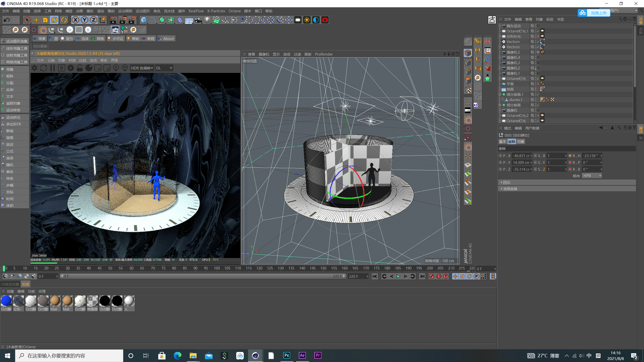Viewport: 644px width, 362px height.
Task: Open Octane live viewer settings gear
Action: pyautogui.click(x=71, y=68)
